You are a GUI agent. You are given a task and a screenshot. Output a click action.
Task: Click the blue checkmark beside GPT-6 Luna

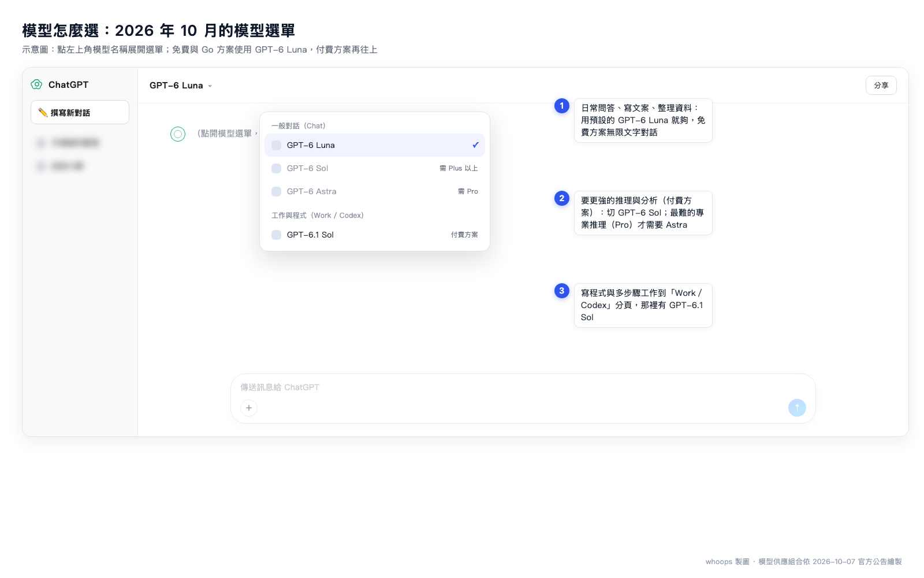coord(475,145)
